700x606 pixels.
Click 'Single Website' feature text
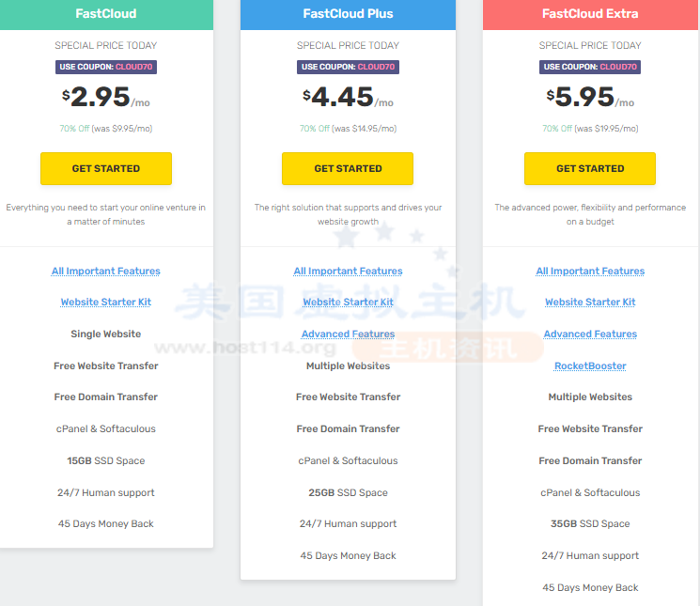click(106, 334)
